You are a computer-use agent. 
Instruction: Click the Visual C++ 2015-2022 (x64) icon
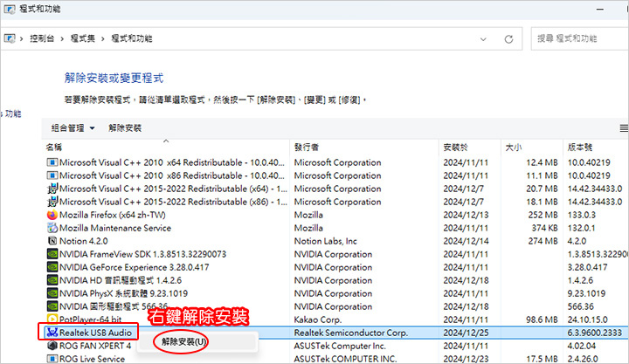[x=52, y=189]
